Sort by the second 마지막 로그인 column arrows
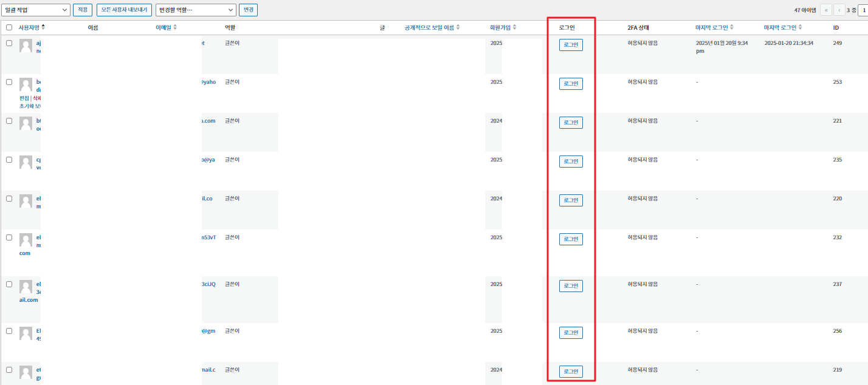The height and width of the screenshot is (385, 868). tap(800, 27)
